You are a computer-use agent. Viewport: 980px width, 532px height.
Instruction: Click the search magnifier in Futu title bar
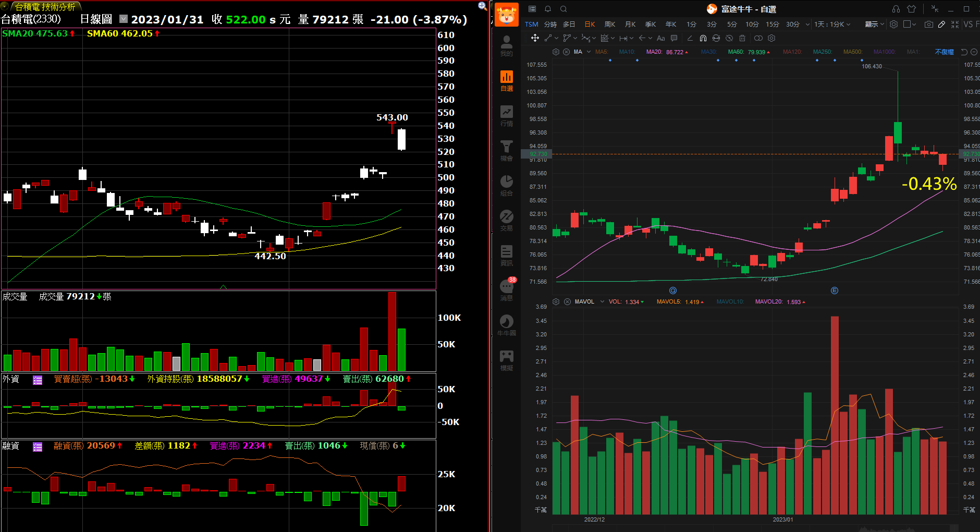[563, 9]
